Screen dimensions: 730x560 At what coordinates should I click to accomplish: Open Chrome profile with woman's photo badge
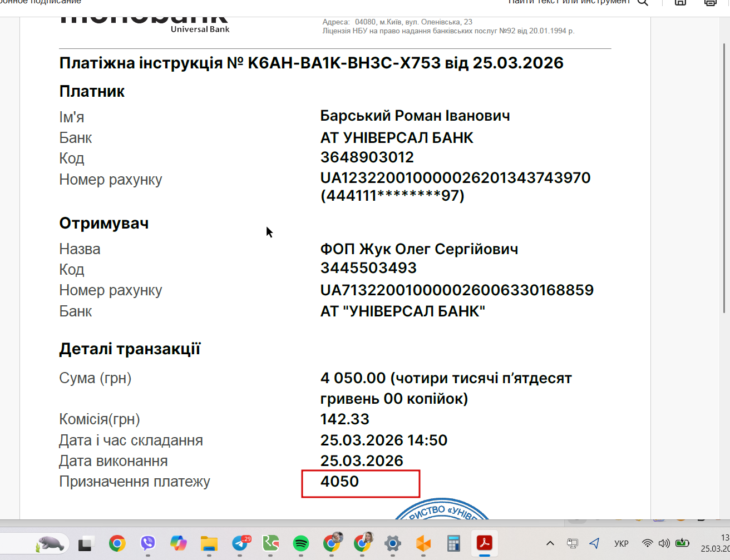tap(363, 542)
